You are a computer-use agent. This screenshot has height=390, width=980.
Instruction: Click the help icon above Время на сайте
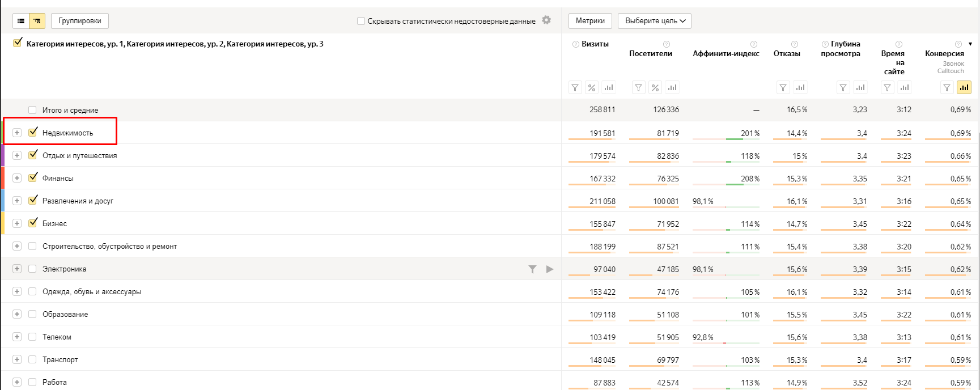(899, 44)
